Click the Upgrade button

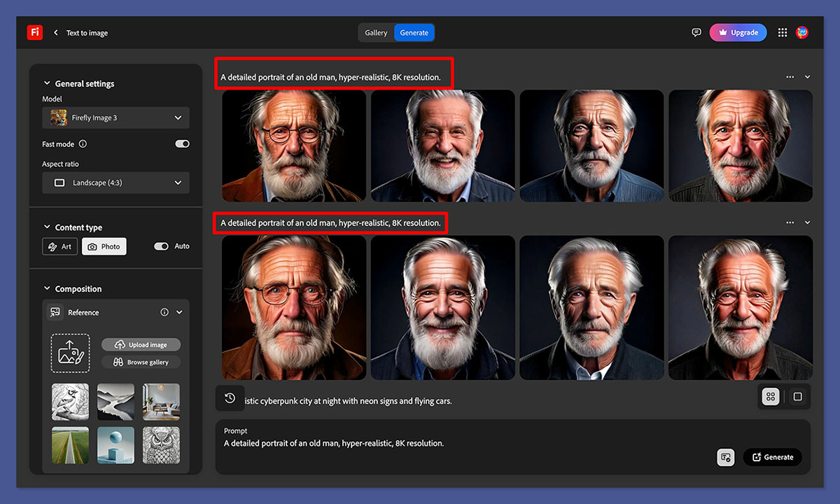[738, 32]
